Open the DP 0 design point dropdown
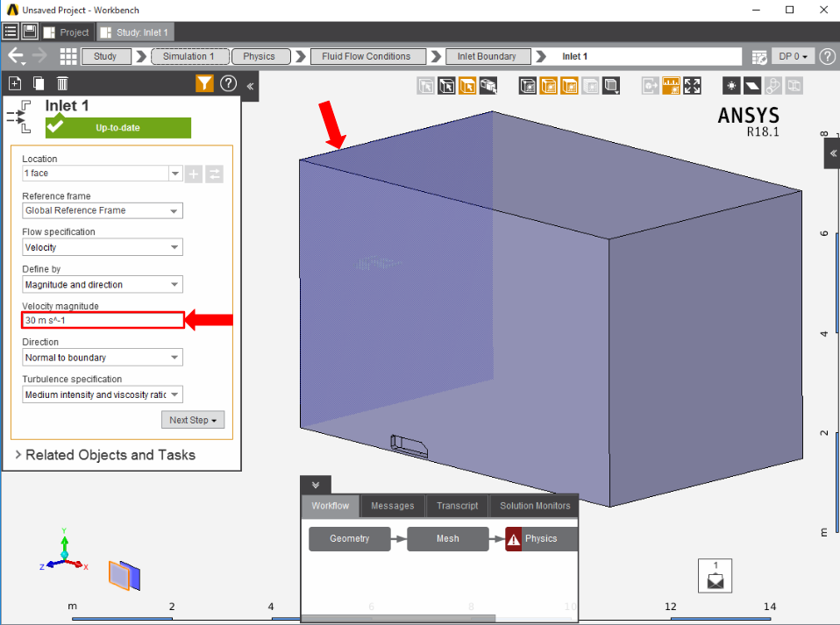Viewport: 840px width, 625px height. [x=793, y=56]
